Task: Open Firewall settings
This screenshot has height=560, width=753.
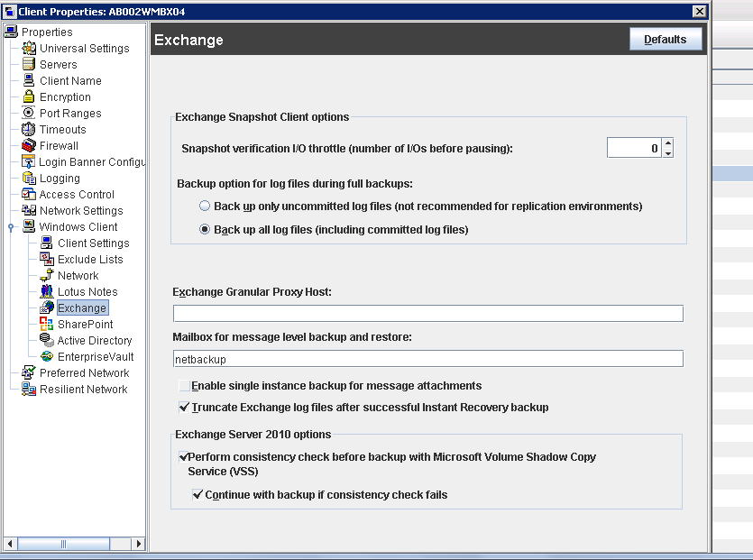Action: click(59, 145)
